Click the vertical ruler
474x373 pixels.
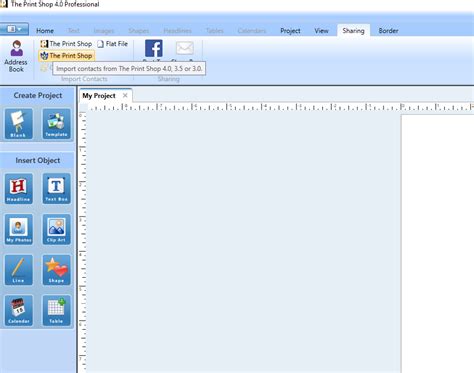click(x=82, y=242)
